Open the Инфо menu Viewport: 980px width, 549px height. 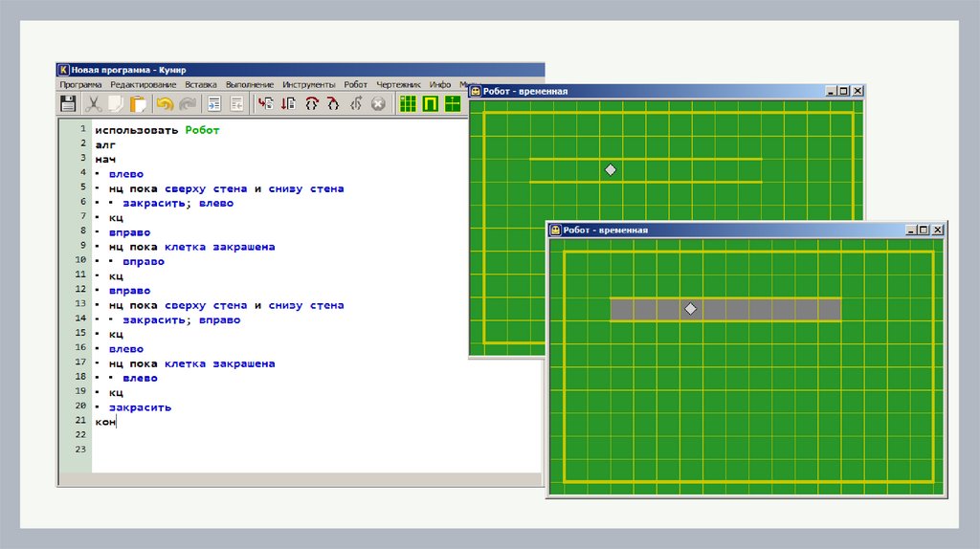(x=440, y=84)
